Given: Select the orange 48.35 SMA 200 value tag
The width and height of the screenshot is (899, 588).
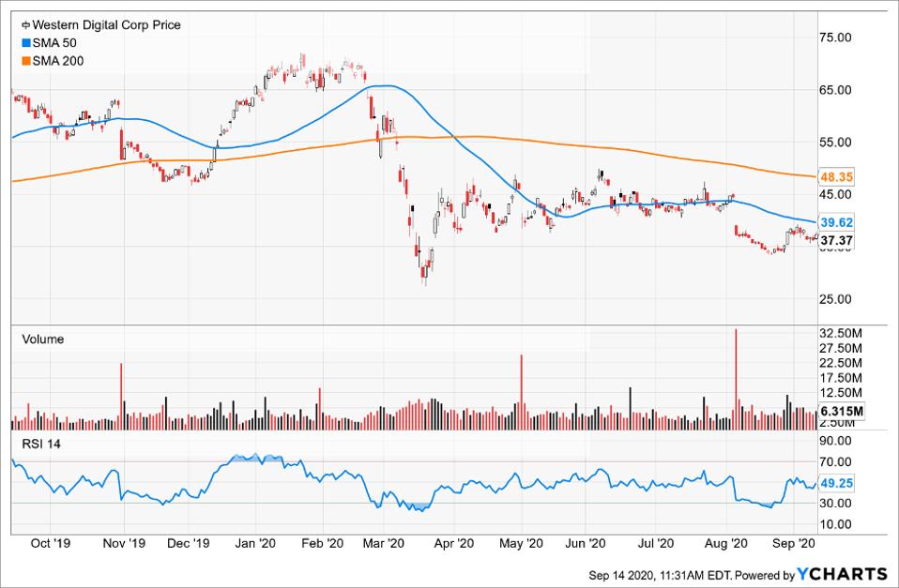Looking at the screenshot, I should coord(835,176).
